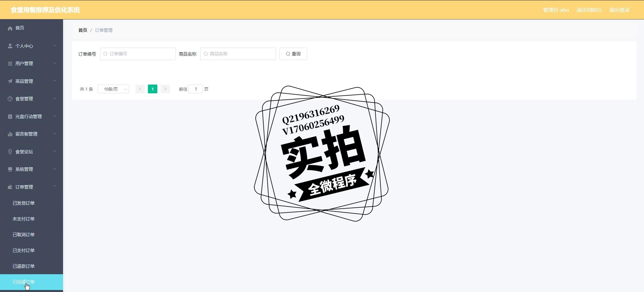Focus the 订单编号 input field
Image resolution: width=644 pixels, height=292 pixels.
138,54
